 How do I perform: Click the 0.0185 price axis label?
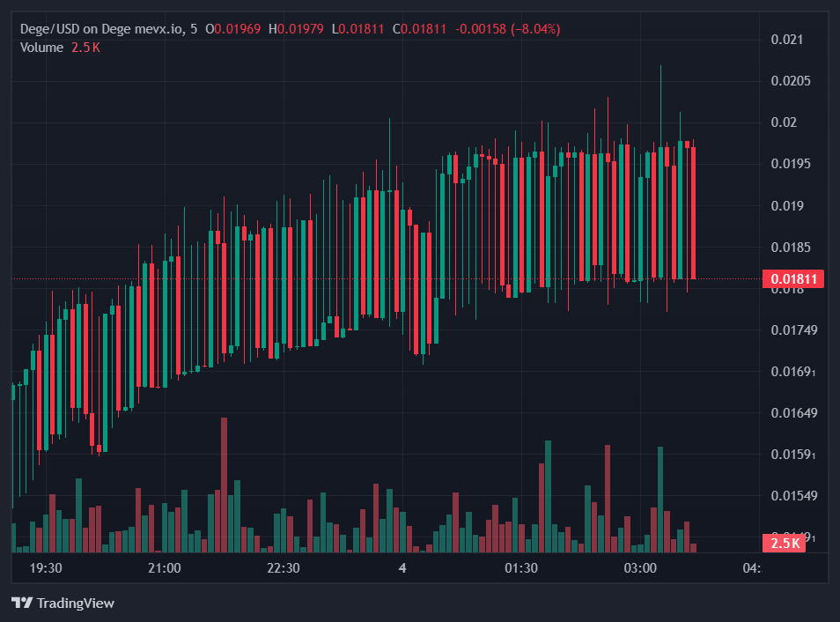[x=790, y=248]
